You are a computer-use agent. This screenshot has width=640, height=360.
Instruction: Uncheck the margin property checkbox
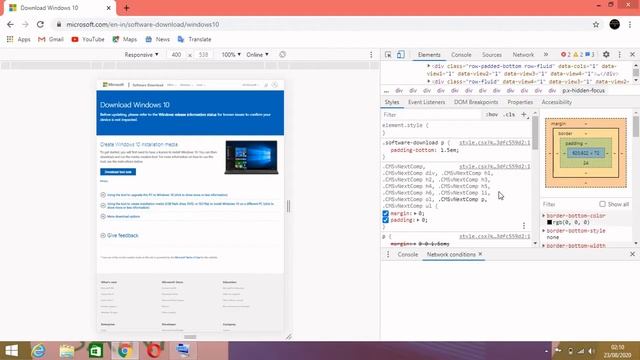(x=385, y=213)
